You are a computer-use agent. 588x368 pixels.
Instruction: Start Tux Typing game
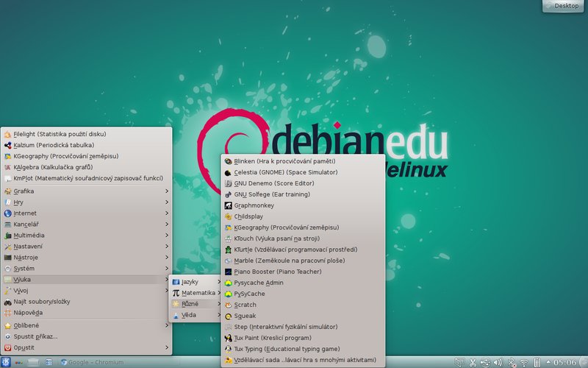click(303, 349)
